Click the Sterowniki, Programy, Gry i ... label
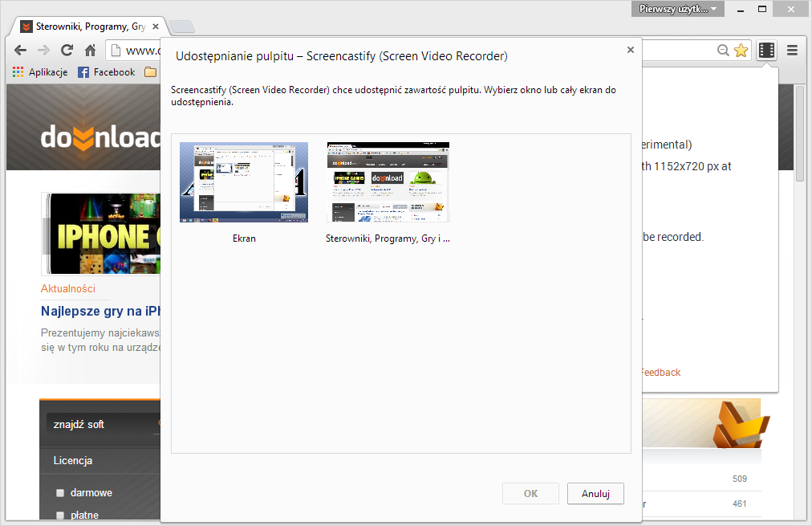 [388, 239]
